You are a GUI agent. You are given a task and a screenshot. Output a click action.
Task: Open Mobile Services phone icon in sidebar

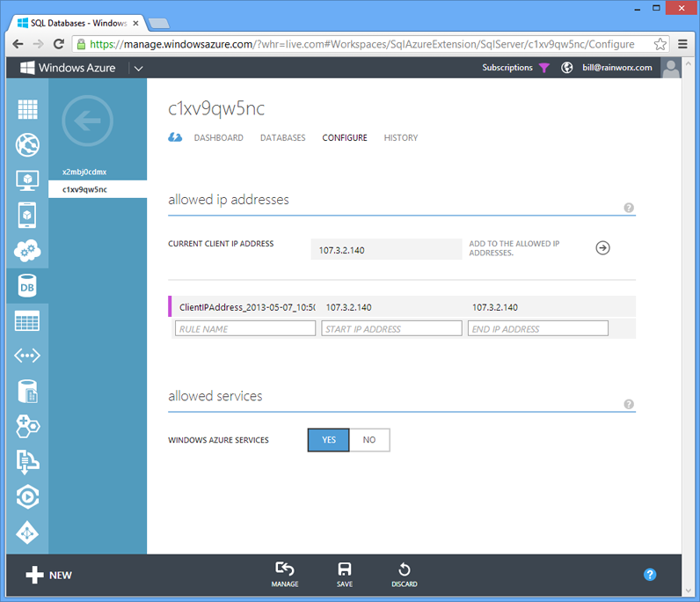(27, 215)
